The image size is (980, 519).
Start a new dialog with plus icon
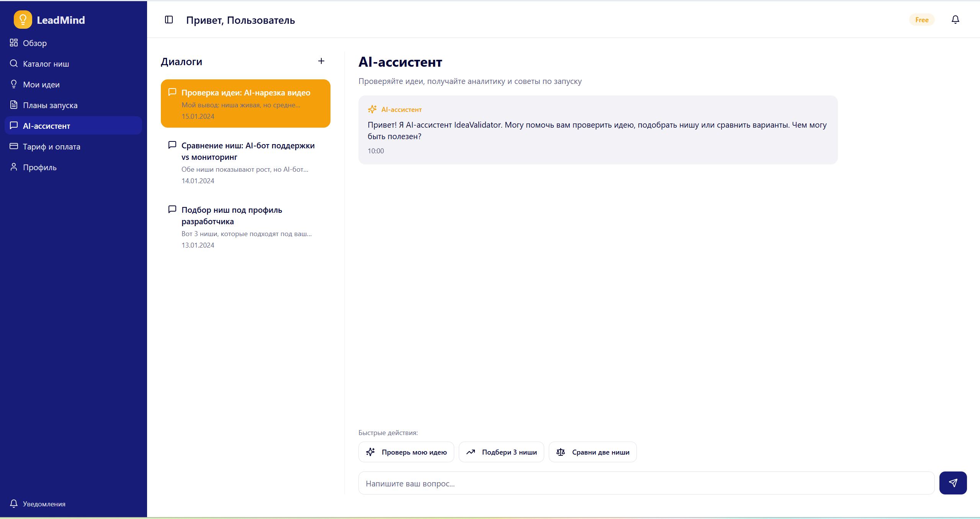tap(321, 61)
